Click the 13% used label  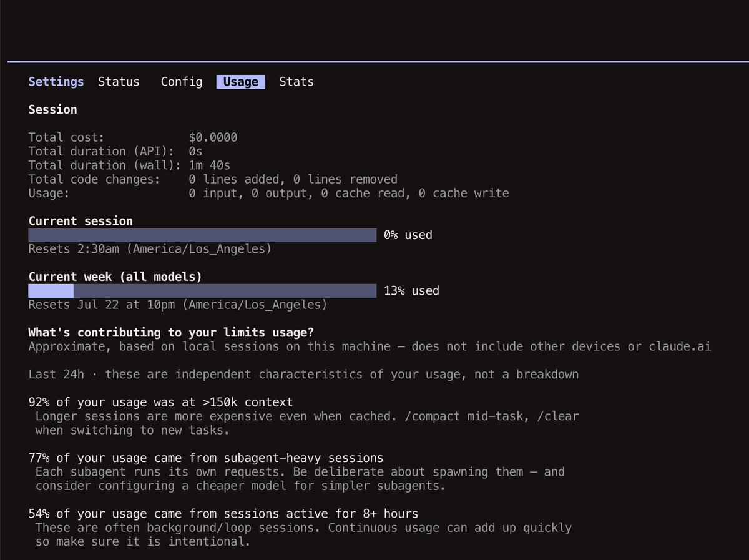tap(412, 291)
